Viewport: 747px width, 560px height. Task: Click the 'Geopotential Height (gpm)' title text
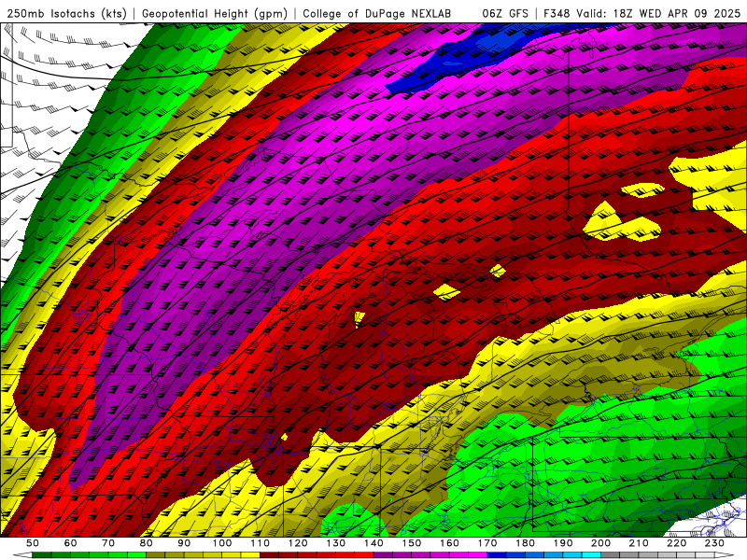coord(215,14)
